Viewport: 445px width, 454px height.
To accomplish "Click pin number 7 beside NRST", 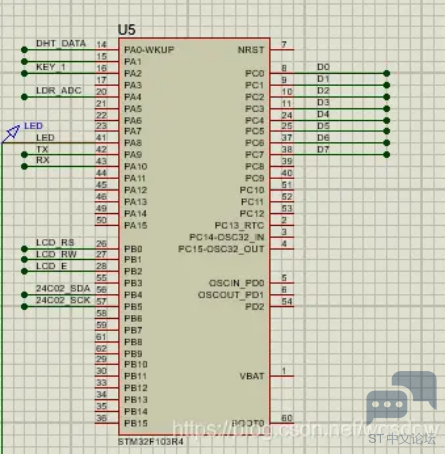I will 284,44.
